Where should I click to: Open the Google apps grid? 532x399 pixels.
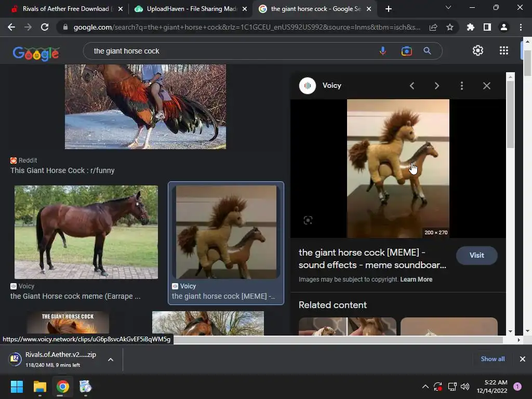click(x=504, y=50)
